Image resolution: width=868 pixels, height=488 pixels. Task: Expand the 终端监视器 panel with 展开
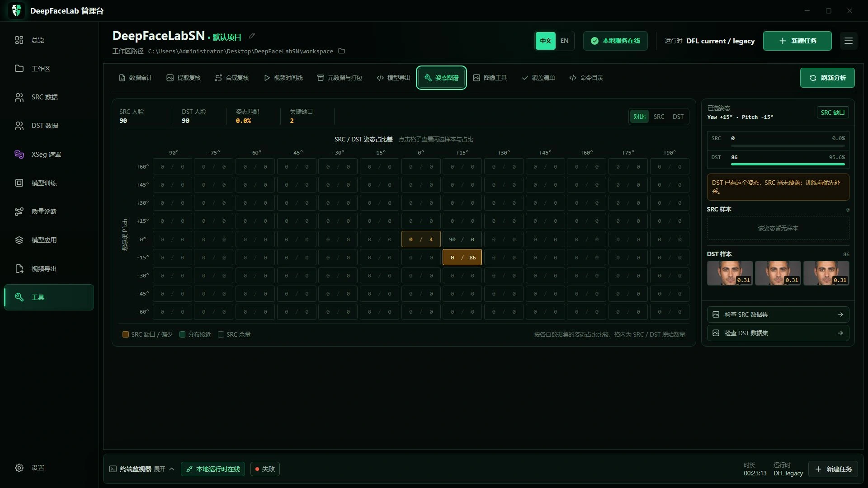(x=164, y=469)
